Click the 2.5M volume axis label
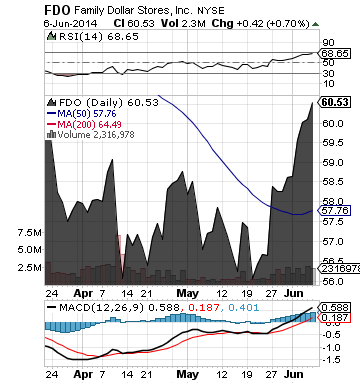This screenshot has height=384, width=360. pyautogui.click(x=29, y=268)
